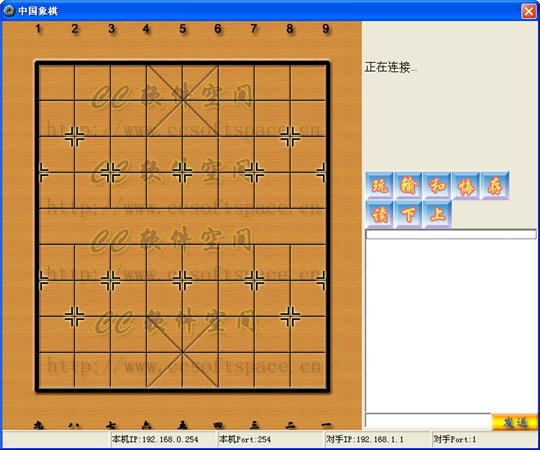Click the 玩 (play) game button
Viewport: 540px width, 450px height.
pyautogui.click(x=379, y=186)
